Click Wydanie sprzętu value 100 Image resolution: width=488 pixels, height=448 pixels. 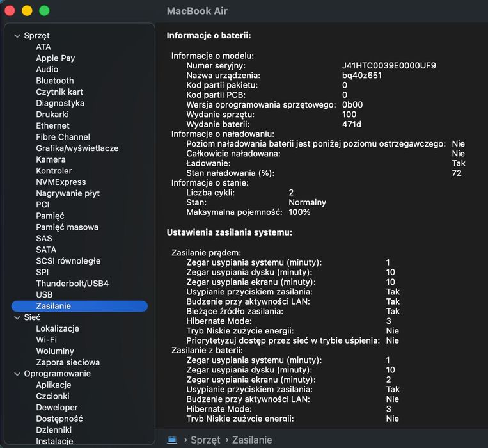(349, 115)
